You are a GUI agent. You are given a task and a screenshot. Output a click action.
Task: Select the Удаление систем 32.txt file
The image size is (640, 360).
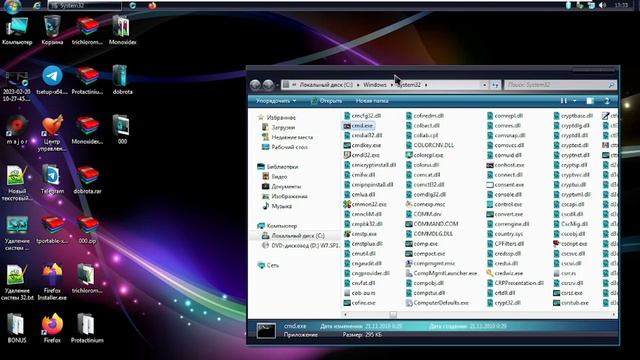(17, 282)
